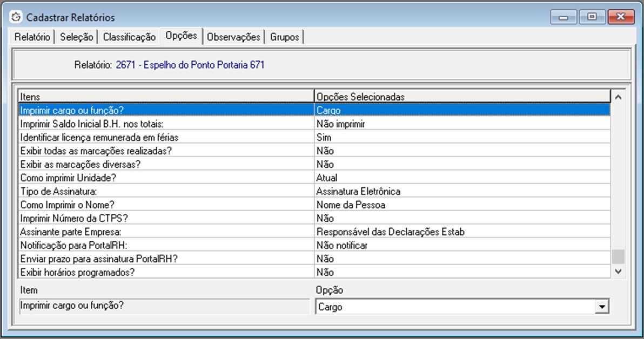Viewport: 644px width, 339px height.
Task: Open the Classificação tab
Action: pyautogui.click(x=129, y=37)
